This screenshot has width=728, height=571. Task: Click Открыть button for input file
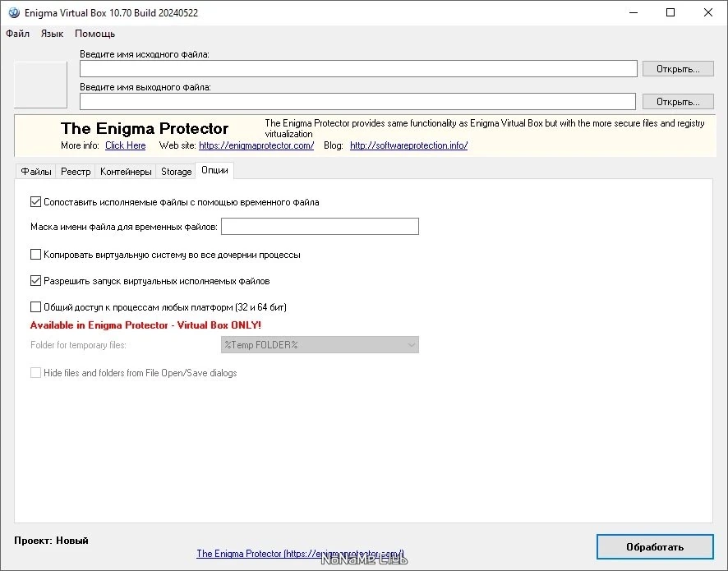click(x=678, y=69)
